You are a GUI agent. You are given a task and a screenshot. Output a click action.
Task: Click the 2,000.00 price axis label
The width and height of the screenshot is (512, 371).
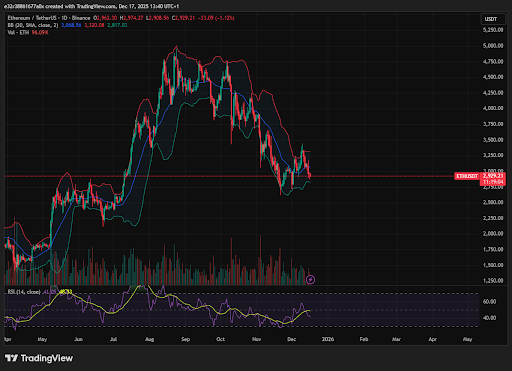493,234
